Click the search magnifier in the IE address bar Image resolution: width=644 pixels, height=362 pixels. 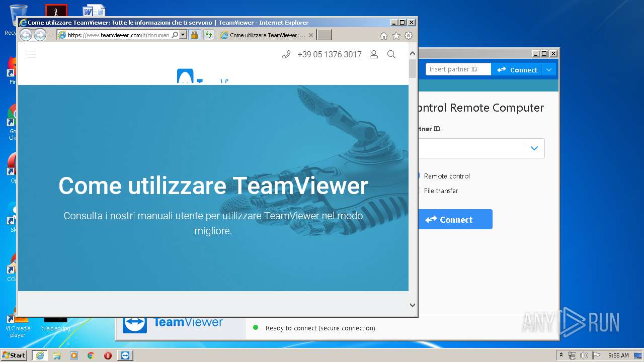175,35
